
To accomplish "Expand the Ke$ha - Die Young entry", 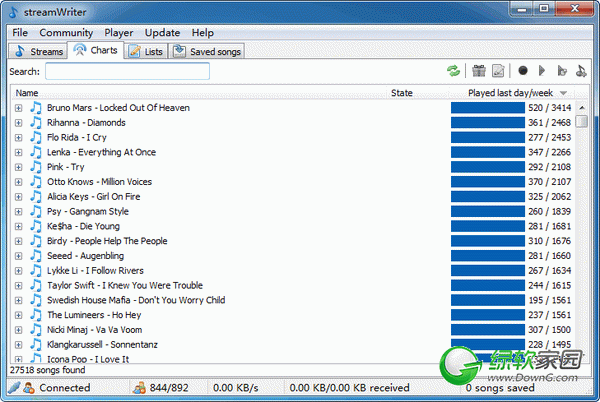I will click(x=18, y=226).
